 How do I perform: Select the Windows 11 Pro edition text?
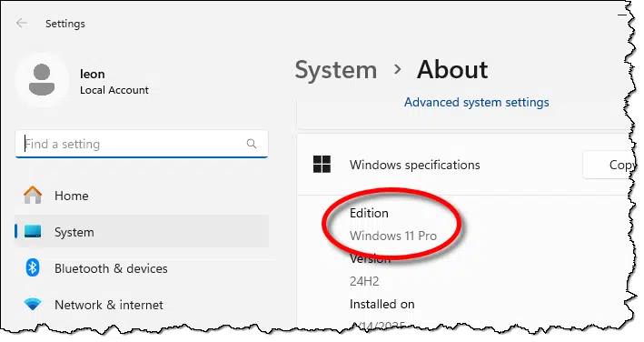(x=393, y=236)
